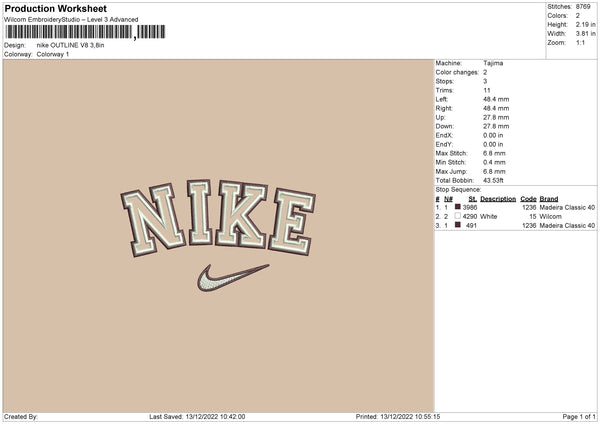Click the Max Jump value 6.8 mm

point(494,172)
